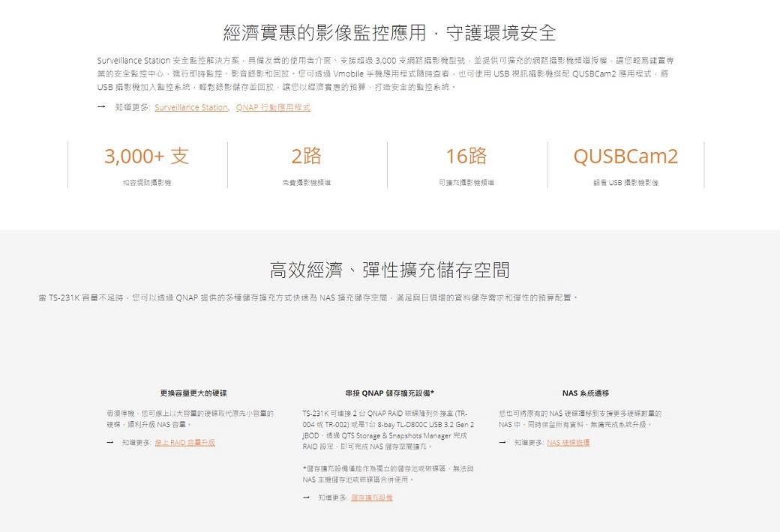The image size is (780, 532).
Task: Open the 儲存擴充設備 learn-more link
Action: point(371,498)
